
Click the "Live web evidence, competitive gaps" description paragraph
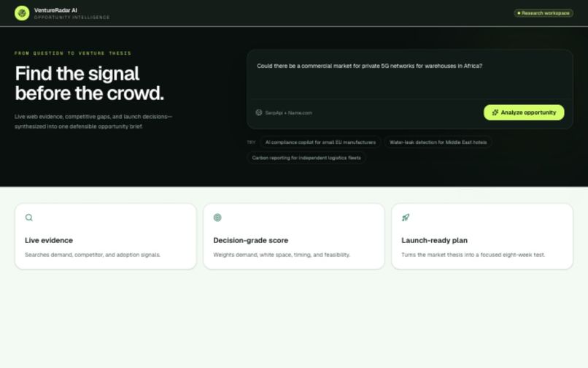93,122
